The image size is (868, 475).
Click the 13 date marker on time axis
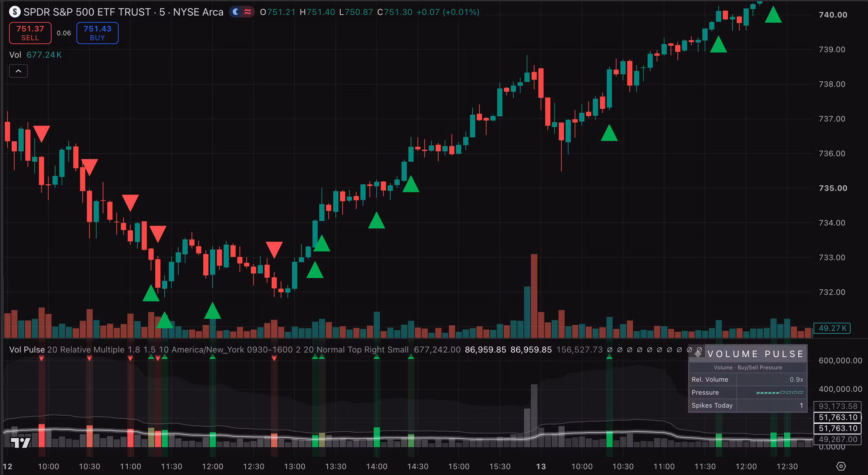point(541,466)
